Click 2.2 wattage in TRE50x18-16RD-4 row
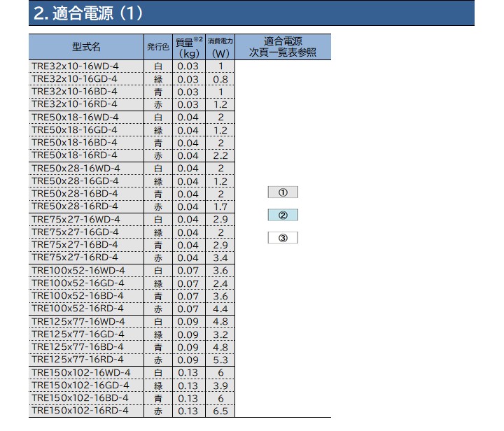Screen dimensions: 504x431 [x=220, y=156]
